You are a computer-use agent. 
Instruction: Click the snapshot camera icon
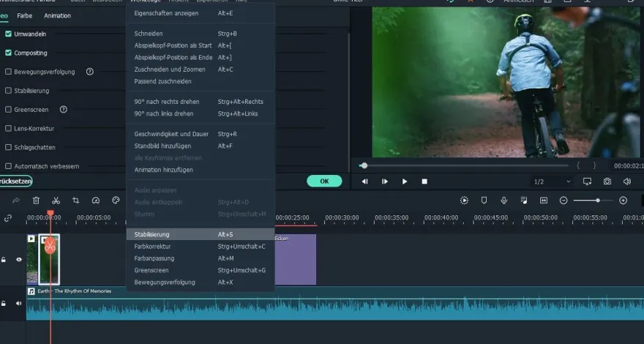[x=607, y=182]
